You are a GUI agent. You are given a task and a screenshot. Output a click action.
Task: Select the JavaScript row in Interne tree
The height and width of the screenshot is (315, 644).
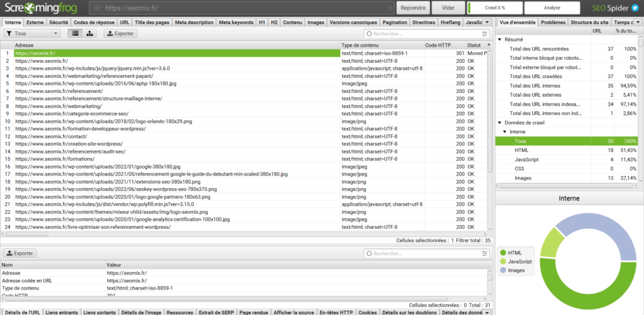coord(528,160)
